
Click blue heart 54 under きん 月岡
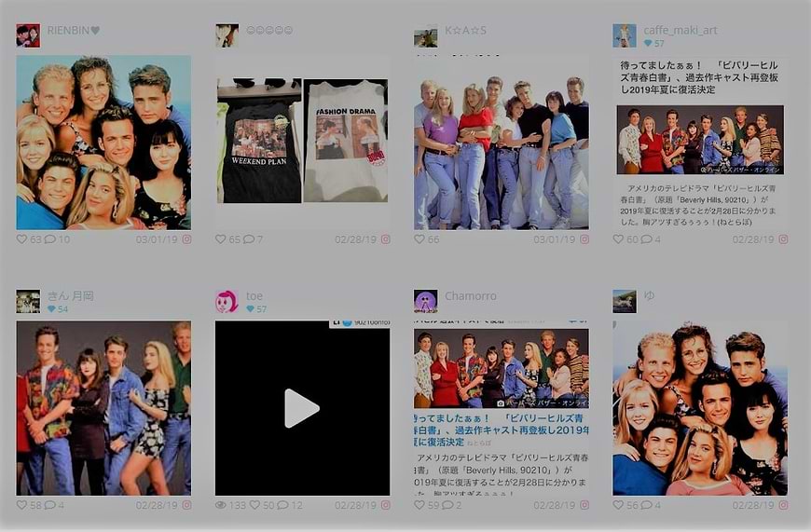tap(58, 309)
